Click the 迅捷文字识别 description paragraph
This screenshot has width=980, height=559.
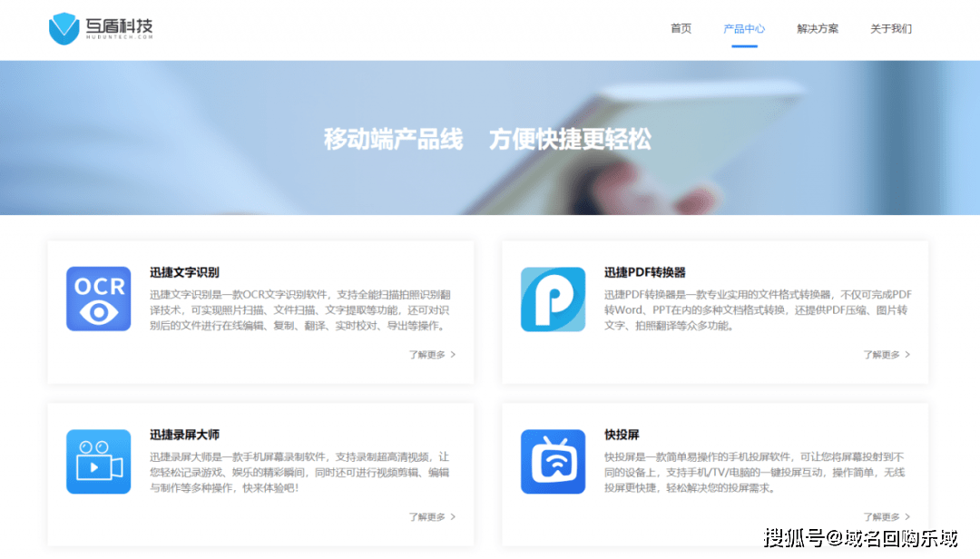(300, 310)
